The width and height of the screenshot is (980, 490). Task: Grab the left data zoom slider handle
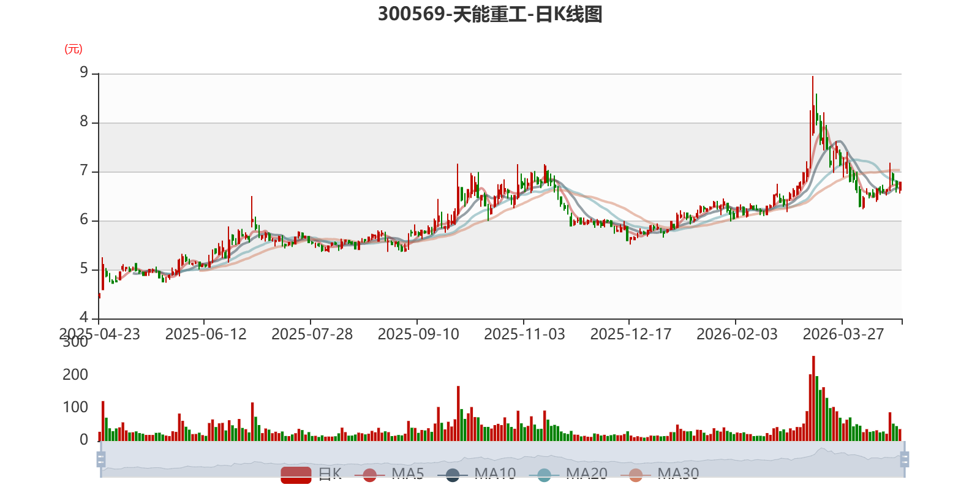click(101, 459)
